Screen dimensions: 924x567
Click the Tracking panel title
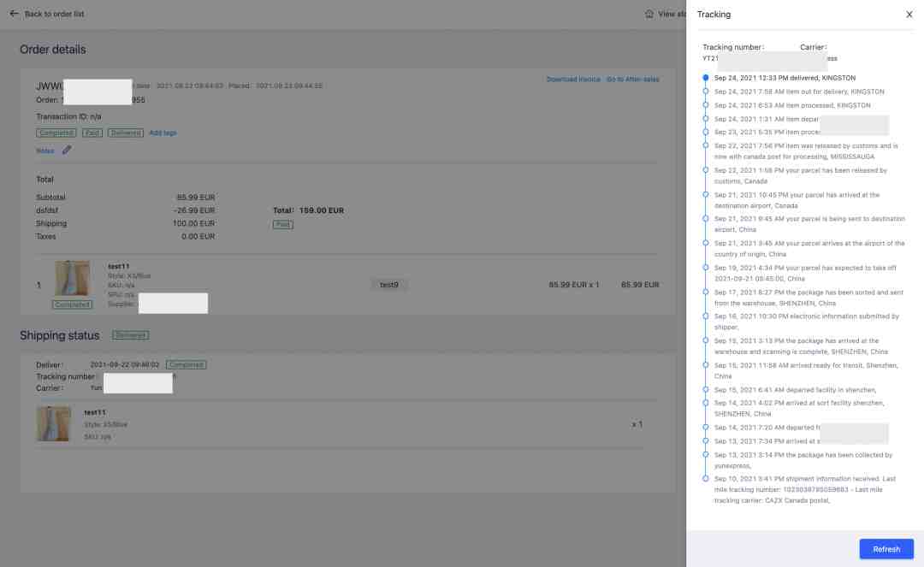(714, 15)
